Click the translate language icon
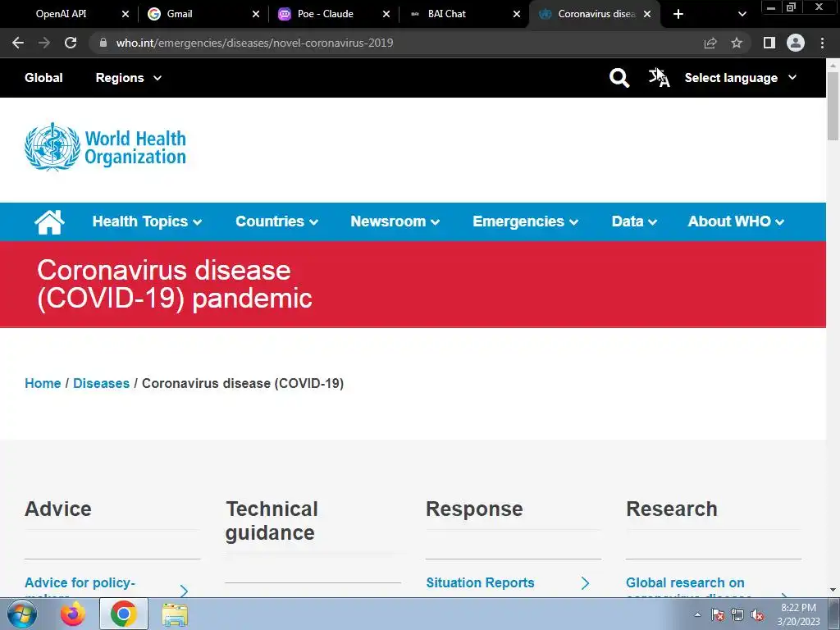 tap(659, 78)
